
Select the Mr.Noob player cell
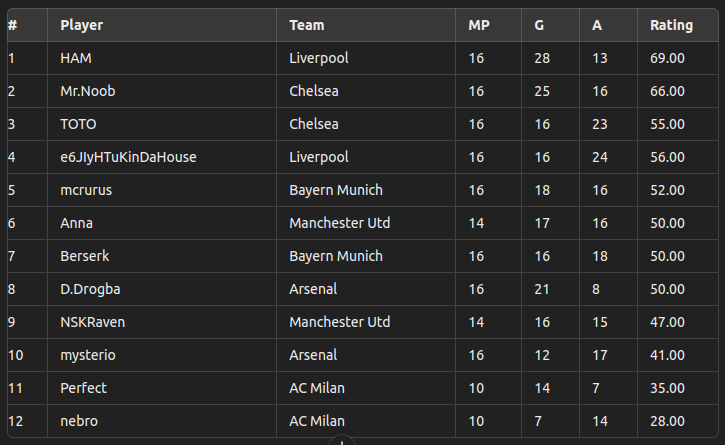[162, 91]
